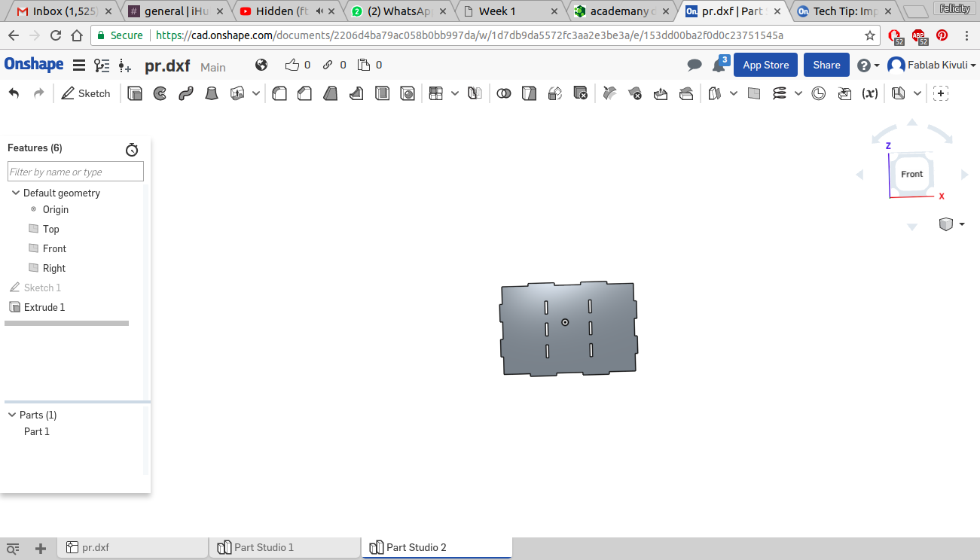Focus the Filter by name or type field
Screen dimensions: 980x560
pos(75,172)
